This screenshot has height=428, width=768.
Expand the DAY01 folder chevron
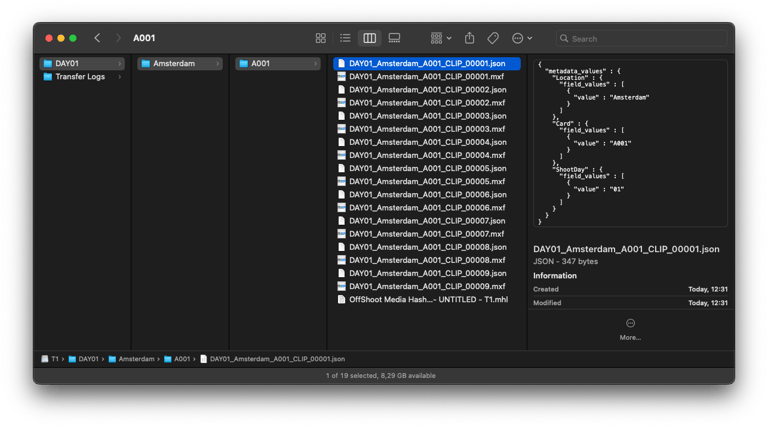[121, 64]
